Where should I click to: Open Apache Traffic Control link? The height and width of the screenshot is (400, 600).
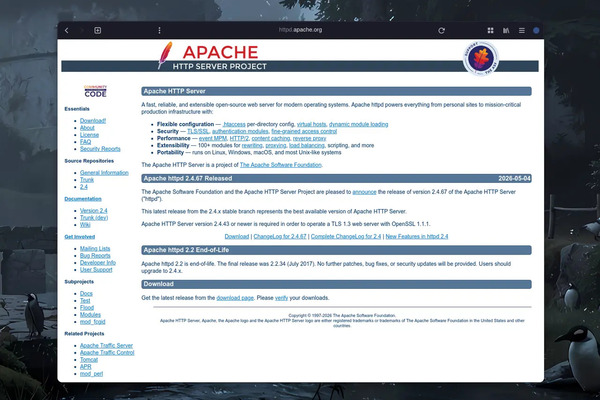[107, 353]
